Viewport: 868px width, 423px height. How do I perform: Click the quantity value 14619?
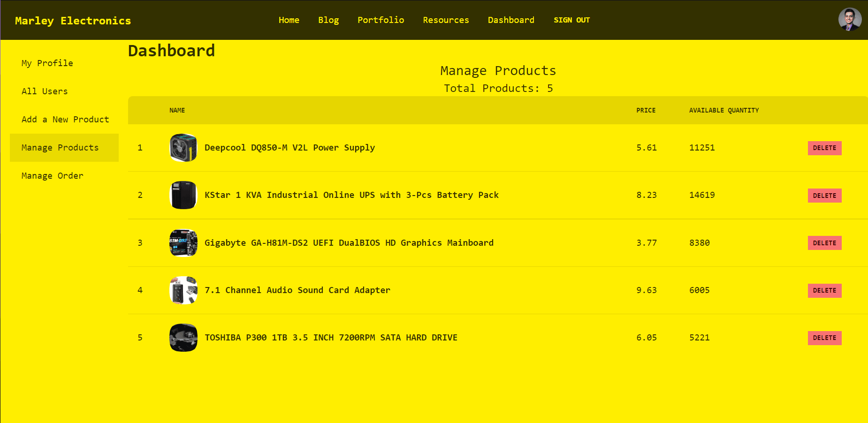(702, 195)
